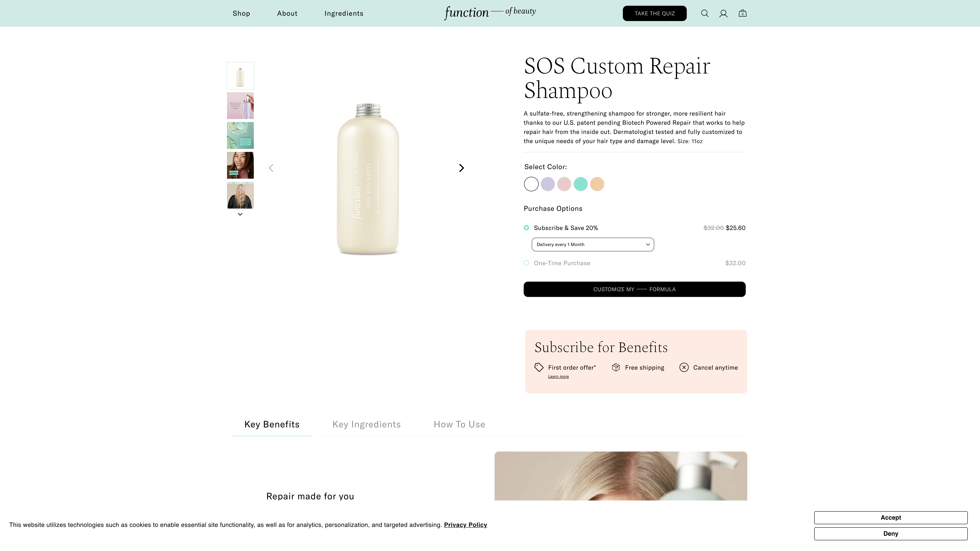Open the account profile icon
The image size is (980, 551).
click(723, 13)
